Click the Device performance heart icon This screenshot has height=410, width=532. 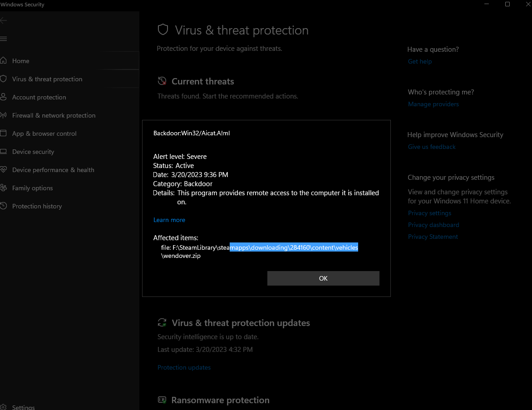tap(3, 169)
